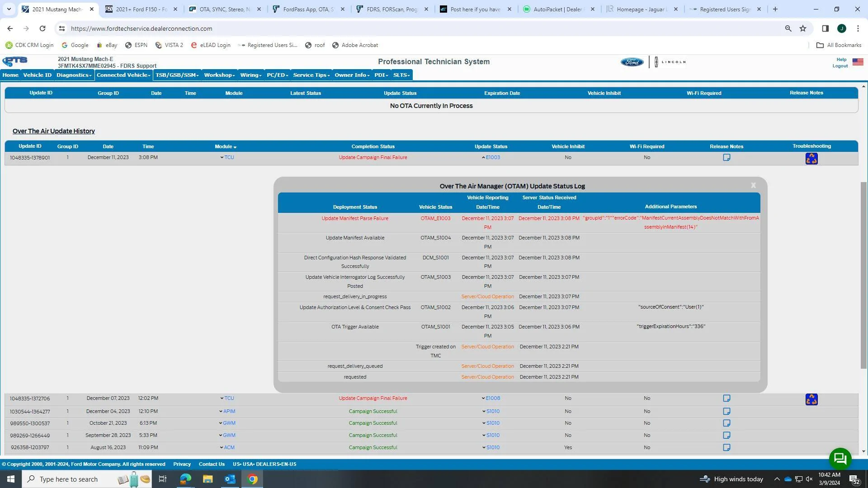Switch to the 2021+ Ford F150 tab
868x488 pixels.
pos(142,9)
